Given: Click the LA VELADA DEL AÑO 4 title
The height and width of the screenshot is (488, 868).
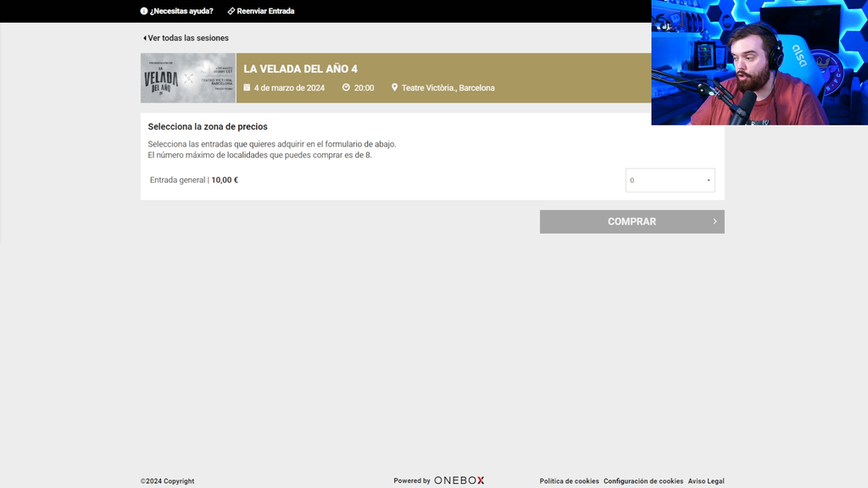Looking at the screenshot, I should (x=301, y=69).
